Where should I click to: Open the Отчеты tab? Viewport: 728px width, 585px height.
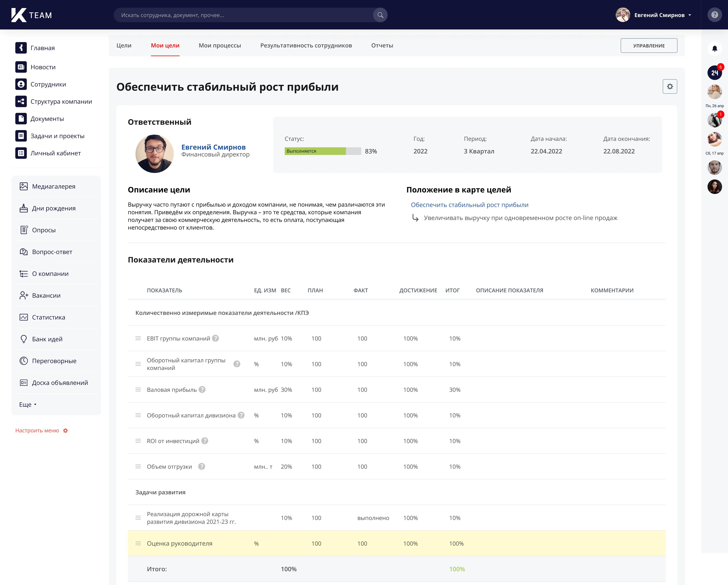pyautogui.click(x=382, y=46)
